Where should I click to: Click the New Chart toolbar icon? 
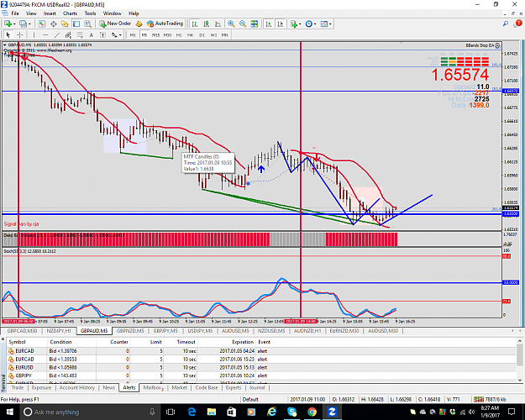click(8, 24)
